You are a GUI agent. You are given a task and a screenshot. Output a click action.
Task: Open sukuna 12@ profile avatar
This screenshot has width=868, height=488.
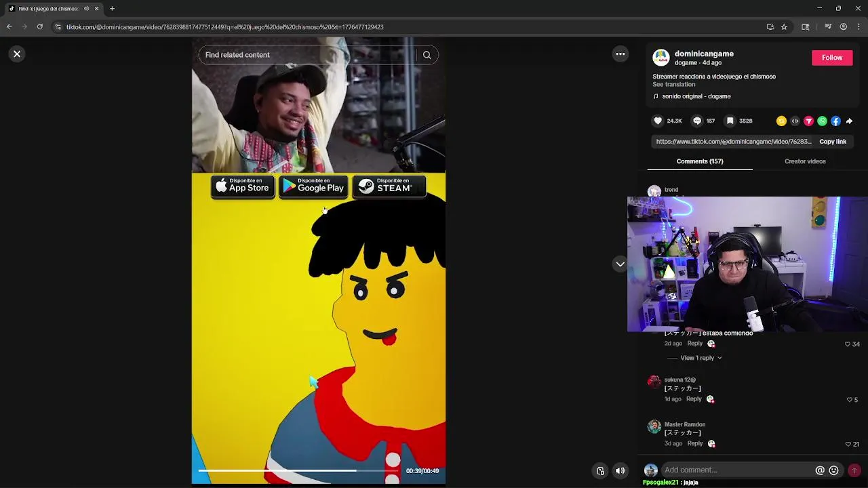(654, 382)
